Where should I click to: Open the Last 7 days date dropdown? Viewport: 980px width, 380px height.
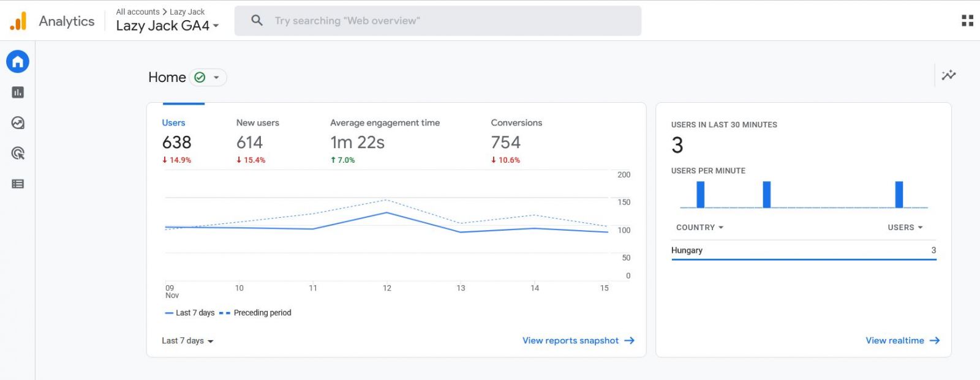[187, 341]
